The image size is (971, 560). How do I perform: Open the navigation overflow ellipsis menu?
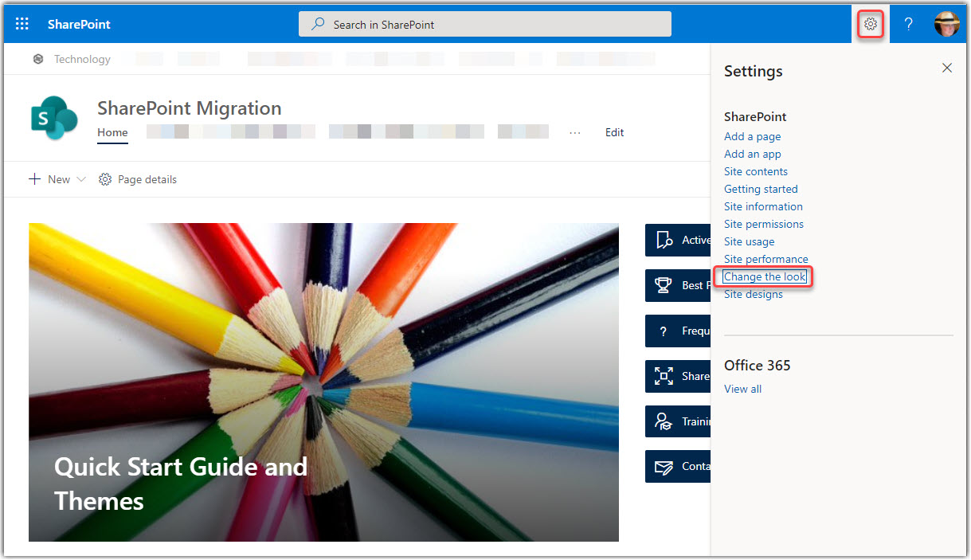pyautogui.click(x=575, y=132)
